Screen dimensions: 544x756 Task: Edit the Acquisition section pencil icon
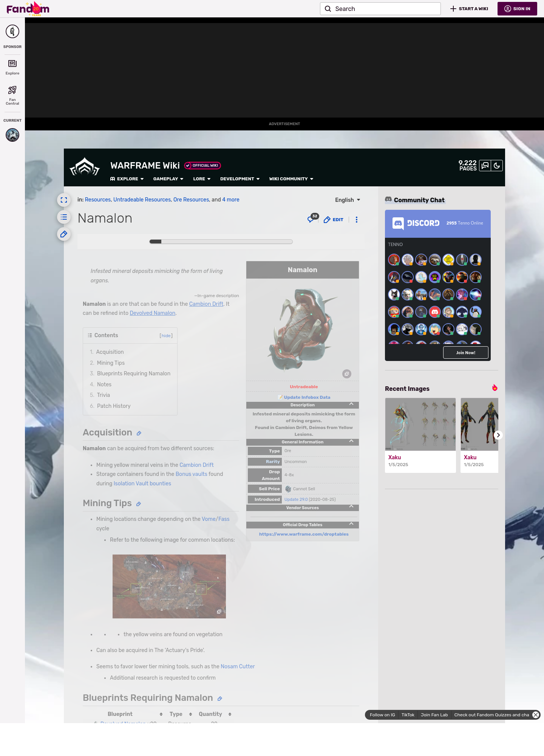(139, 433)
